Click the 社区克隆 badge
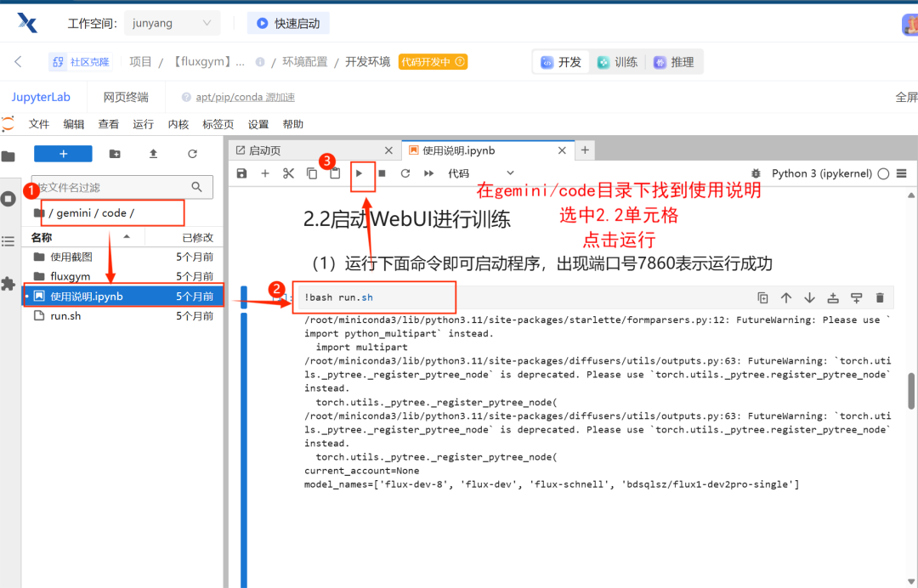 click(81, 61)
